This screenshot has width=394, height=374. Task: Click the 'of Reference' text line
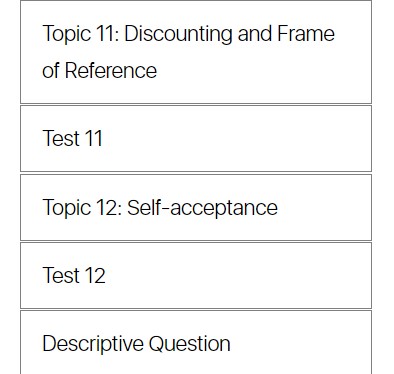(x=100, y=71)
